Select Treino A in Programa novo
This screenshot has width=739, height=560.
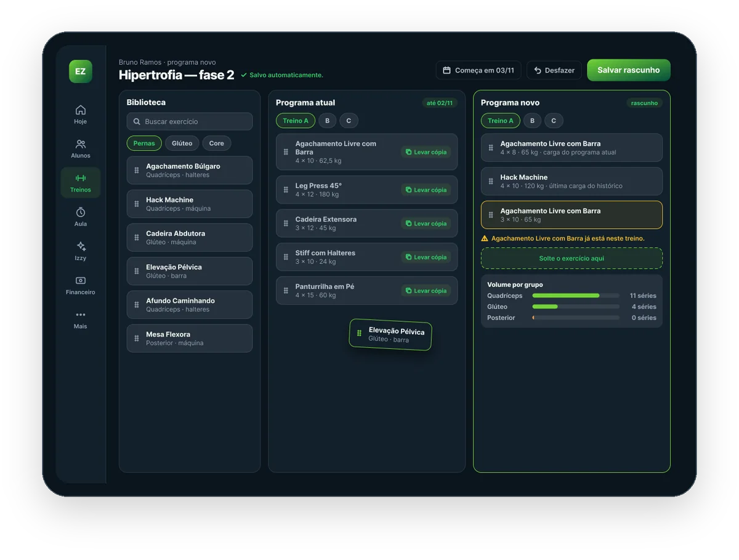pyautogui.click(x=501, y=121)
